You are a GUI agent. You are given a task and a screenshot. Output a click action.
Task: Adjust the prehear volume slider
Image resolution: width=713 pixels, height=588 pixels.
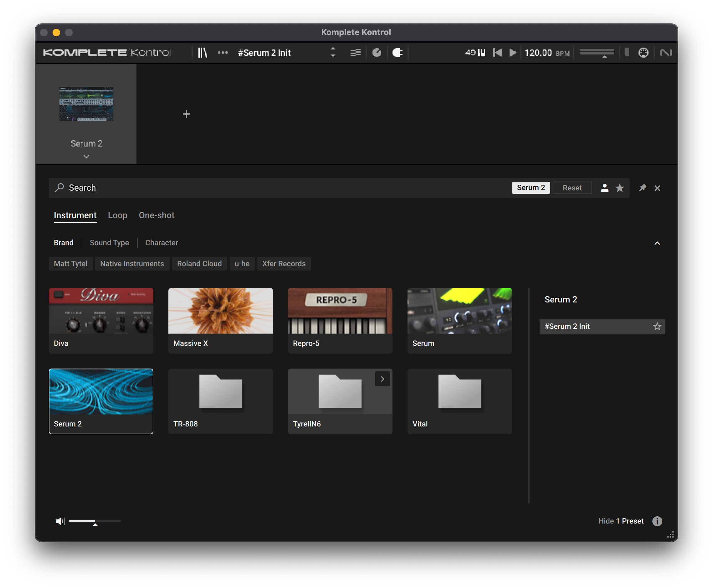click(x=95, y=521)
